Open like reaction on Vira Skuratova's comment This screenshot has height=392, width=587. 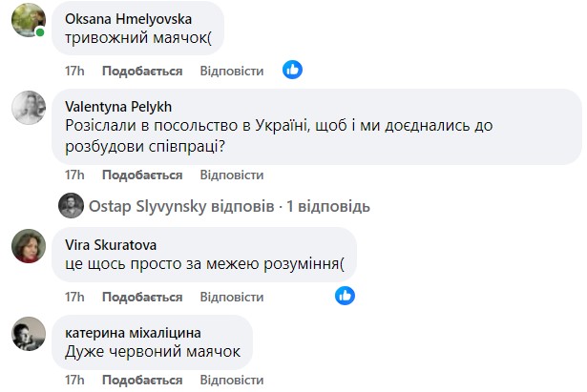[345, 295]
